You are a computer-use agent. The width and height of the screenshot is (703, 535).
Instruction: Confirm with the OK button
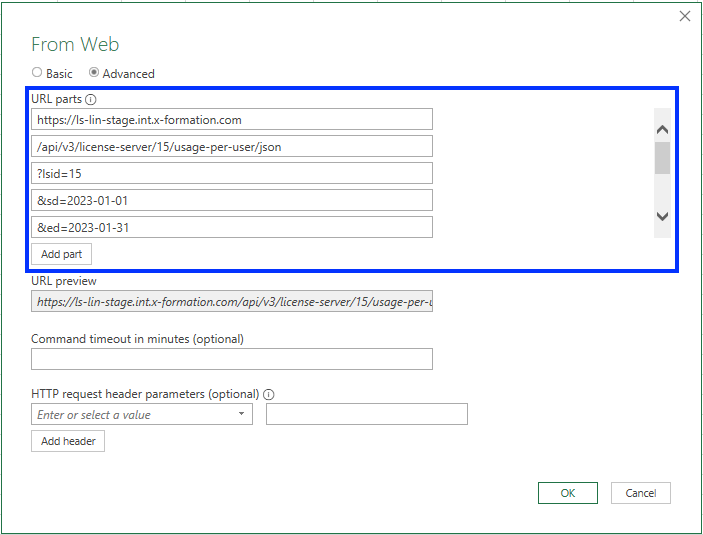pyautogui.click(x=568, y=493)
